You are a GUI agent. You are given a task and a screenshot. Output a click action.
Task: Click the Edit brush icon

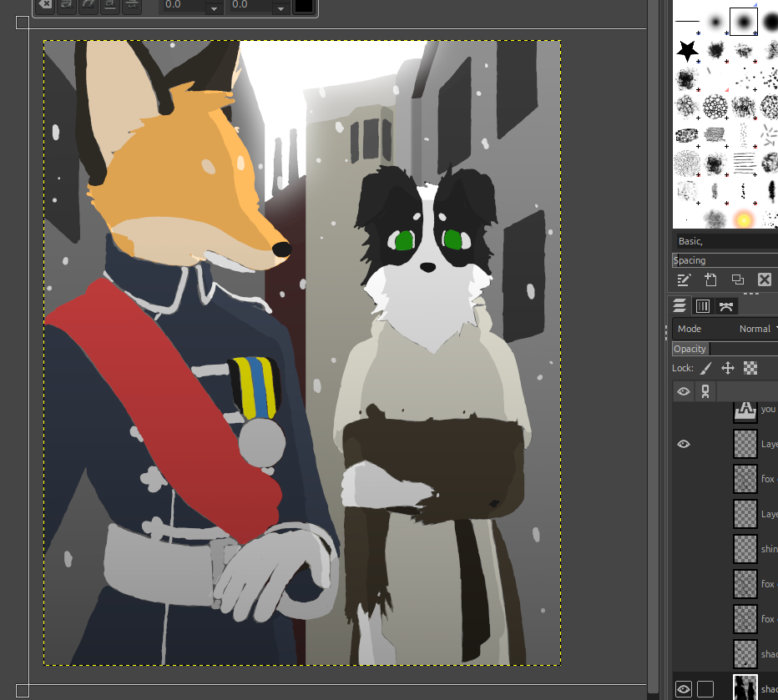[684, 279]
